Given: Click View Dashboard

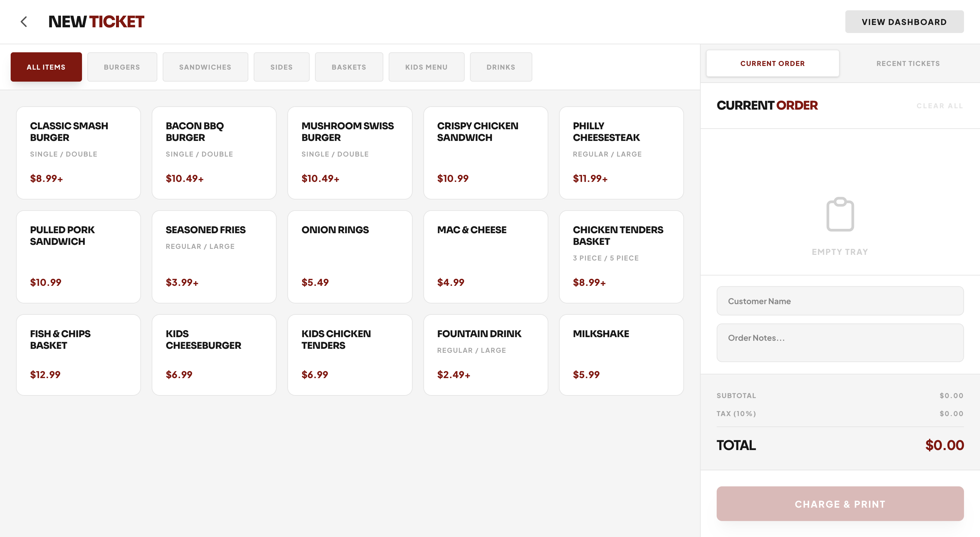Looking at the screenshot, I should pos(904,22).
